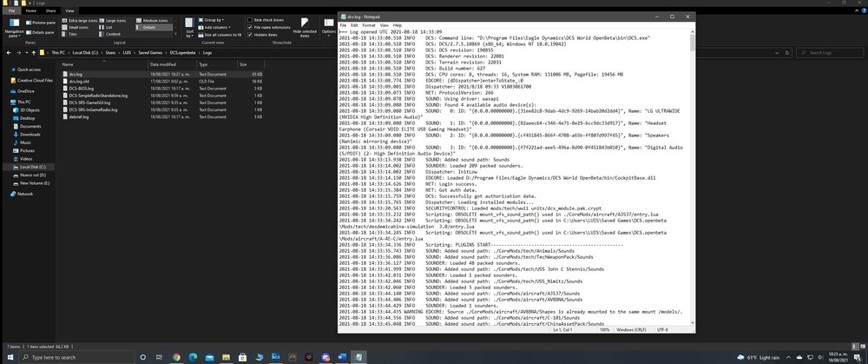This screenshot has width=868, height=364.
Task: Open the Notepad Format menu
Action: click(x=369, y=25)
